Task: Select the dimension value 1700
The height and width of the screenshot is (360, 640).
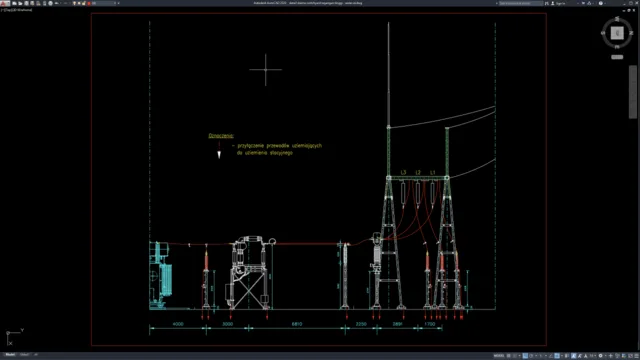Action: [x=430, y=324]
